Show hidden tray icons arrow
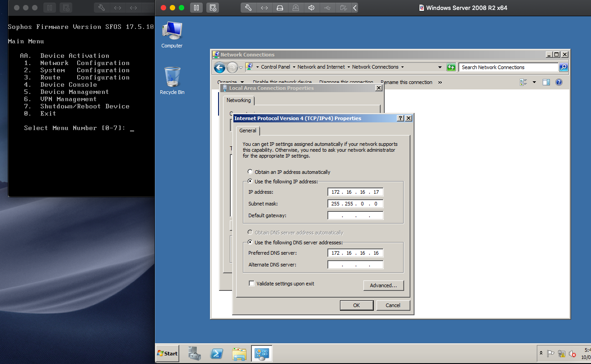This screenshot has width=591, height=364. (541, 354)
